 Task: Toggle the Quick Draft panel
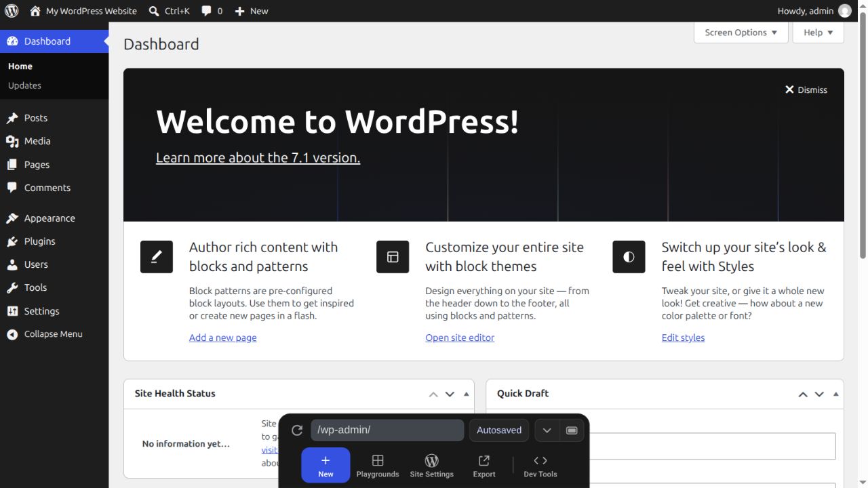tap(835, 394)
